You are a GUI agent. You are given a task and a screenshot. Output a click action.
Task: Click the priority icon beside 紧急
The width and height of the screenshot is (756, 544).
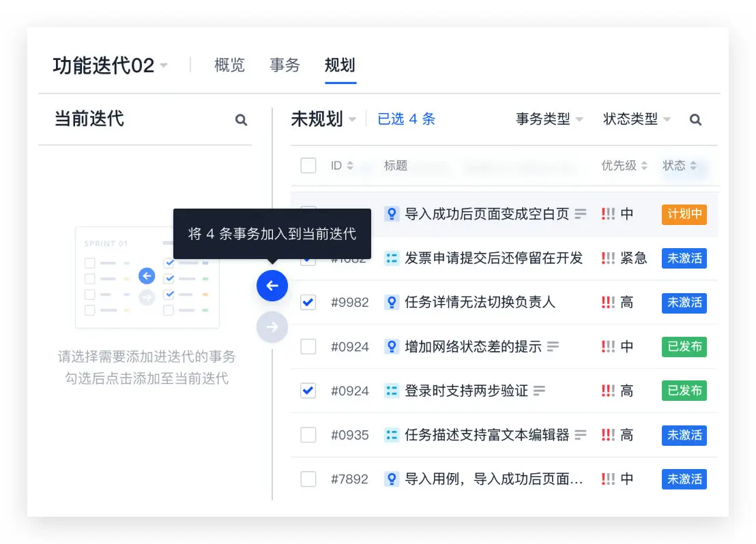[x=609, y=258]
